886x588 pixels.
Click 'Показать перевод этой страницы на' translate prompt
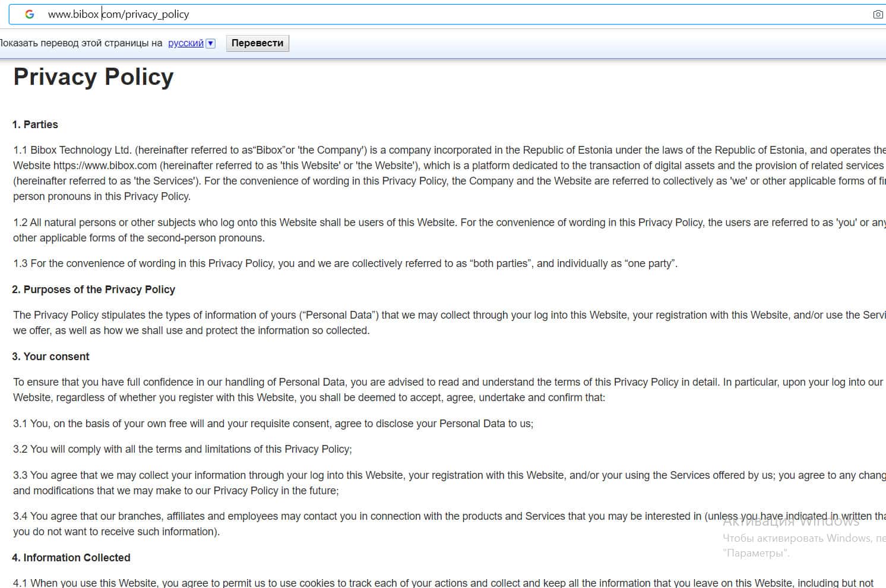81,43
